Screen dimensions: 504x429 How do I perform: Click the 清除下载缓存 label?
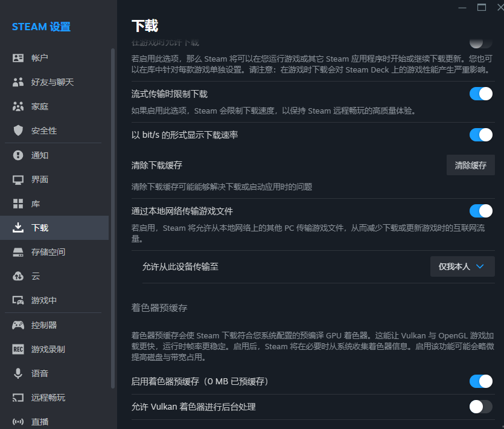coord(157,166)
